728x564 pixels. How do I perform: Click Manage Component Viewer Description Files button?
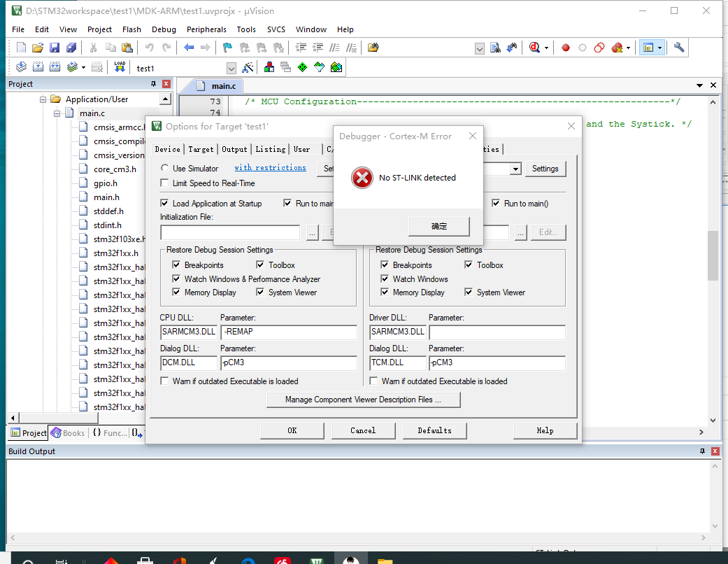(363, 400)
